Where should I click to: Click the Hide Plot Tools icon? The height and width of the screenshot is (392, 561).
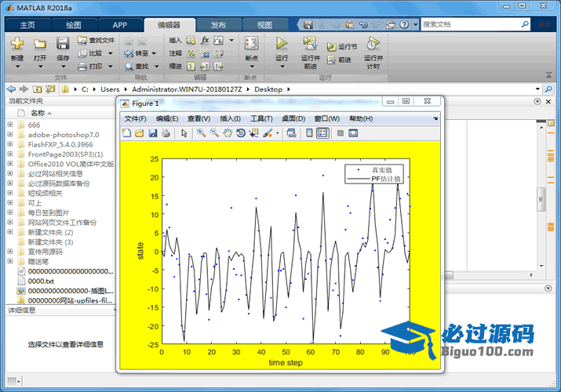point(341,133)
